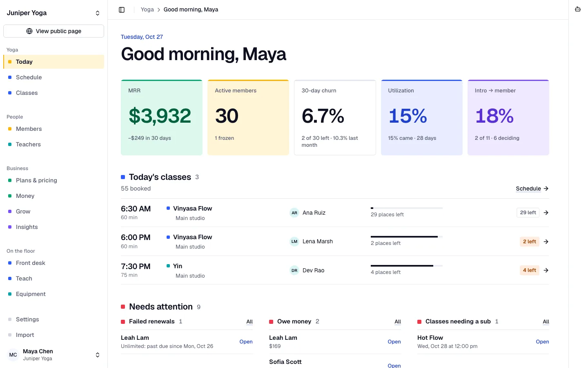Image resolution: width=588 pixels, height=368 pixels.
Task: Toggle the sidebar panel icon
Action: (122, 10)
